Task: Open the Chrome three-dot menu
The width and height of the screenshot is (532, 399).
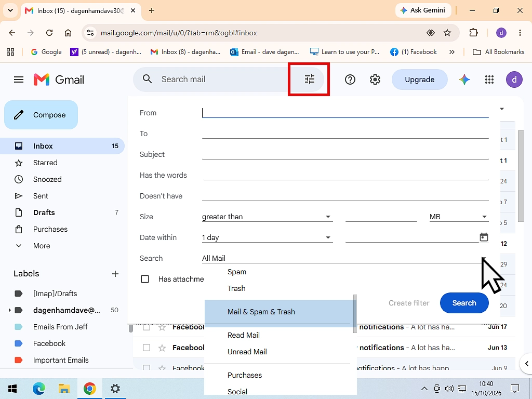Action: [x=520, y=33]
